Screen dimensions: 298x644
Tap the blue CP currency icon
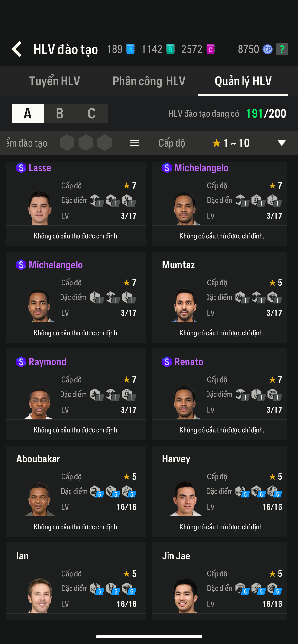(x=267, y=49)
